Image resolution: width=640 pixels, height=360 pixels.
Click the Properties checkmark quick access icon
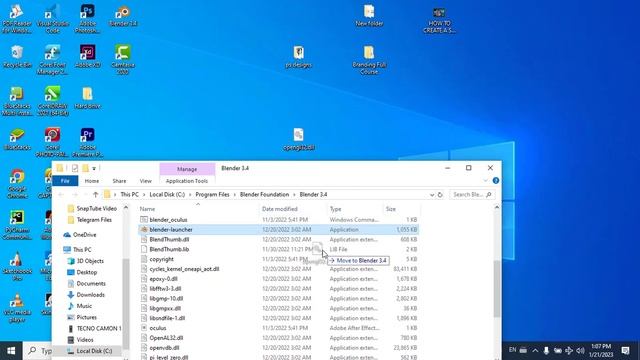click(75, 168)
